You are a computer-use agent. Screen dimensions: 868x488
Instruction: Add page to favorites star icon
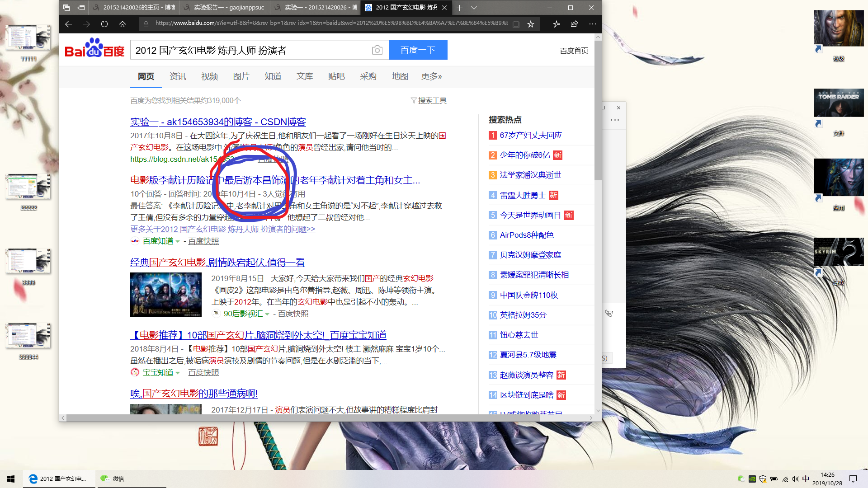tap(531, 24)
